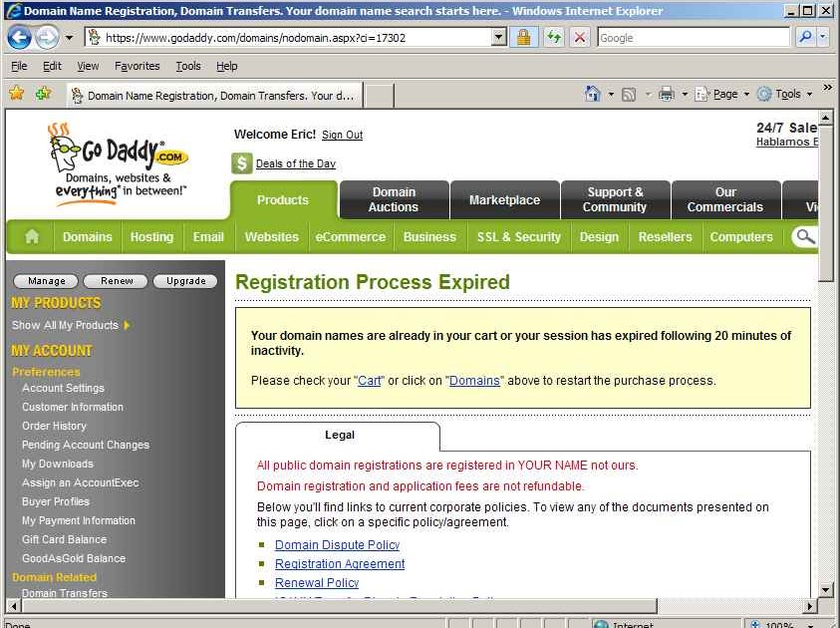
Task: Click the vertical scrollbar down arrow
Action: [825, 590]
